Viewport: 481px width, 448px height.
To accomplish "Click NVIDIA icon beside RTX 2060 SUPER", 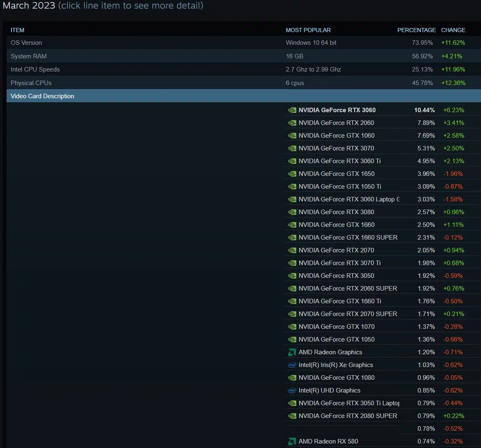I will tap(292, 289).
